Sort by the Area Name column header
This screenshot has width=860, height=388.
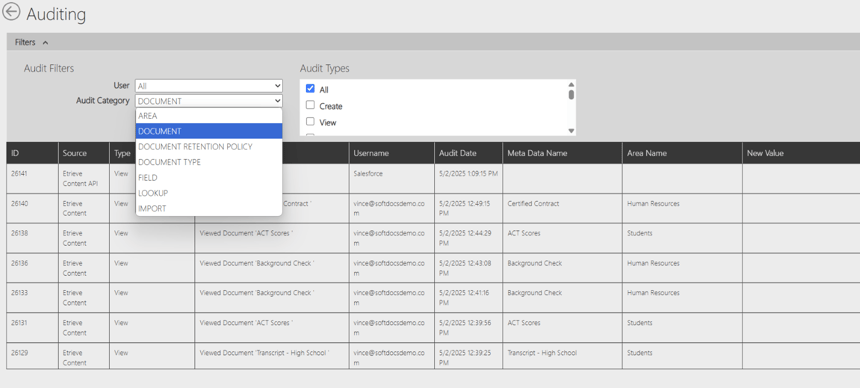tap(682, 153)
